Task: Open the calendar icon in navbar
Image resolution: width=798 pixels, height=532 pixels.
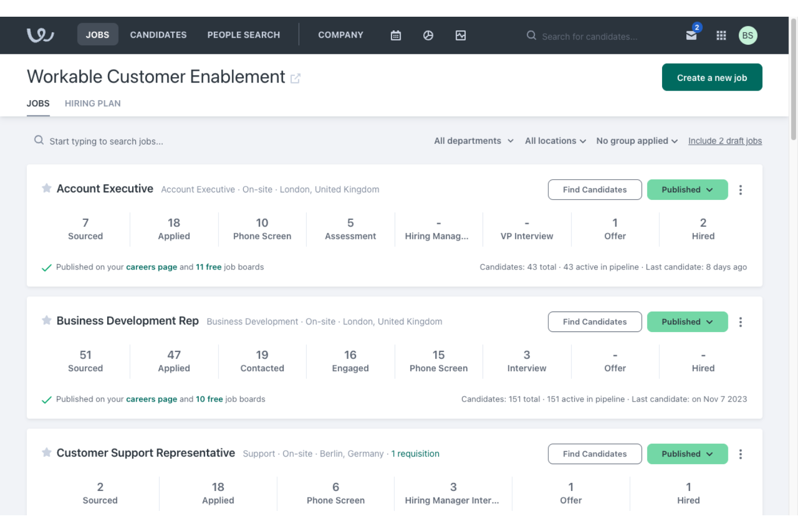Action: tap(396, 36)
